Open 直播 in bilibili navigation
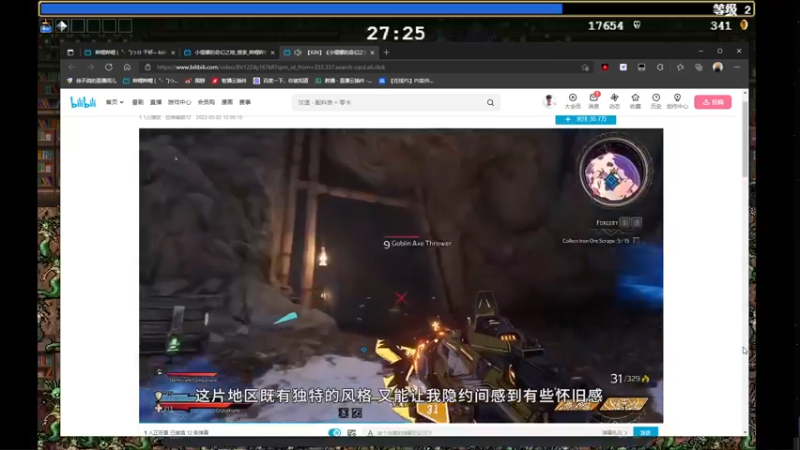 pos(156,102)
